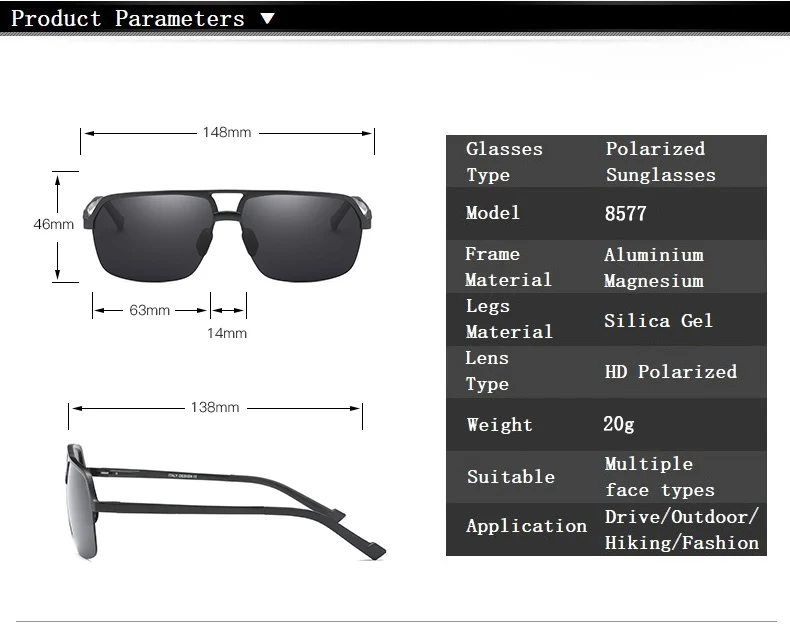
Task: Click the 63mm lens width label
Action: [149, 310]
